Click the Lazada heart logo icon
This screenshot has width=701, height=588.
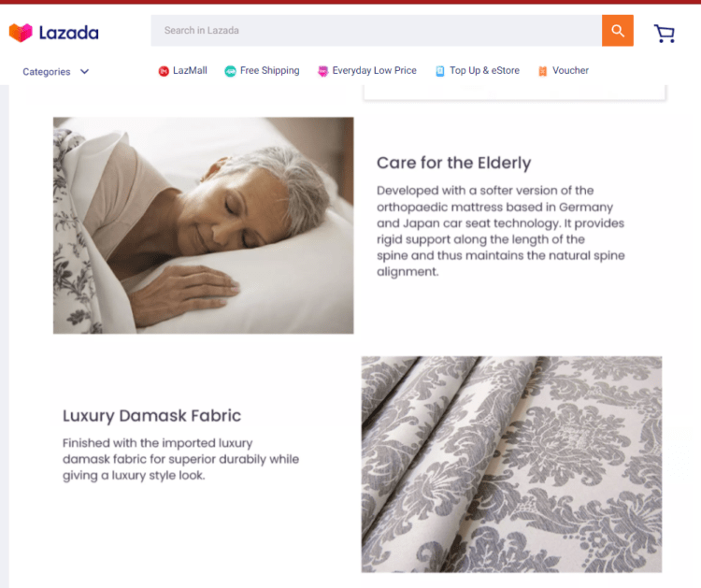pyautogui.click(x=21, y=33)
